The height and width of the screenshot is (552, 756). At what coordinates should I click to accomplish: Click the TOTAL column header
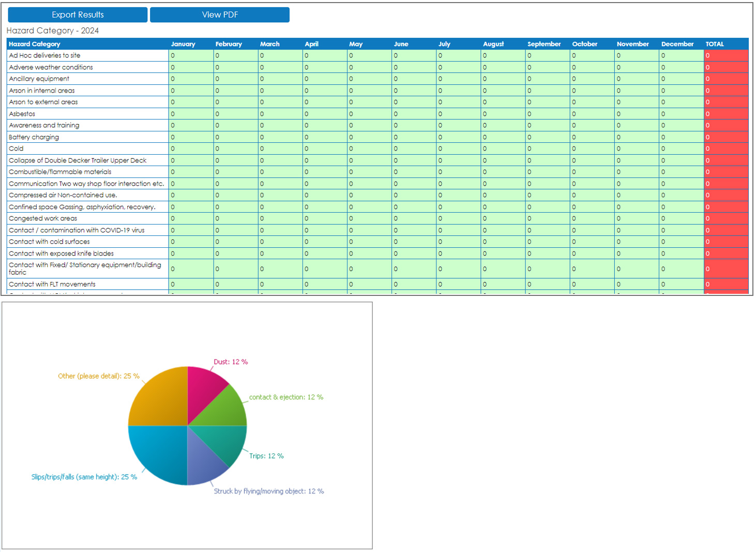click(x=715, y=44)
